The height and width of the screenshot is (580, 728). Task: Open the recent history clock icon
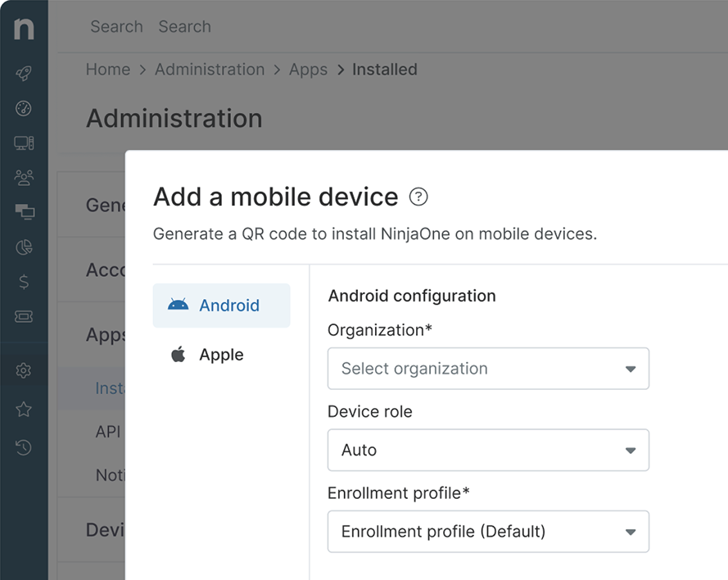pyautogui.click(x=24, y=447)
